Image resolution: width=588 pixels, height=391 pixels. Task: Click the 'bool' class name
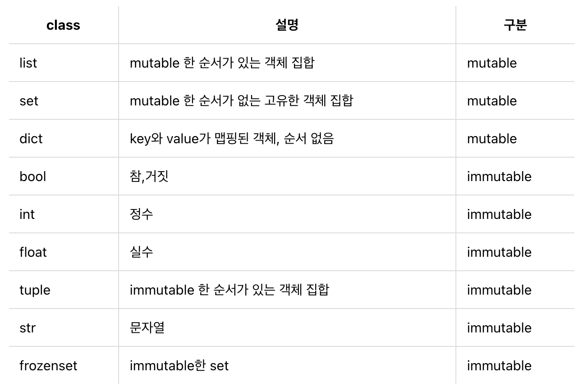[x=33, y=177]
